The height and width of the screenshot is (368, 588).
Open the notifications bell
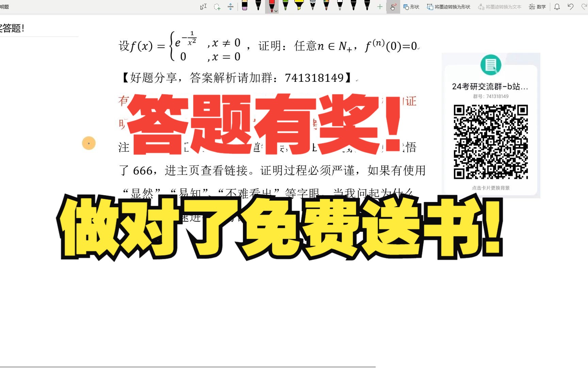[x=557, y=7]
